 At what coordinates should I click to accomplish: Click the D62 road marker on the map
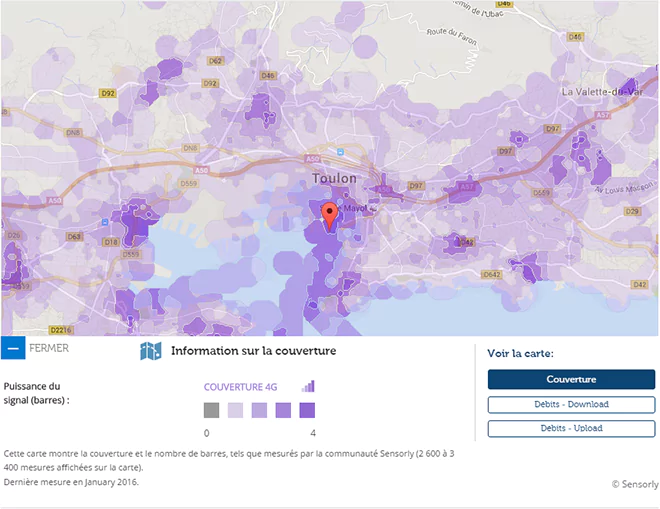(x=214, y=60)
